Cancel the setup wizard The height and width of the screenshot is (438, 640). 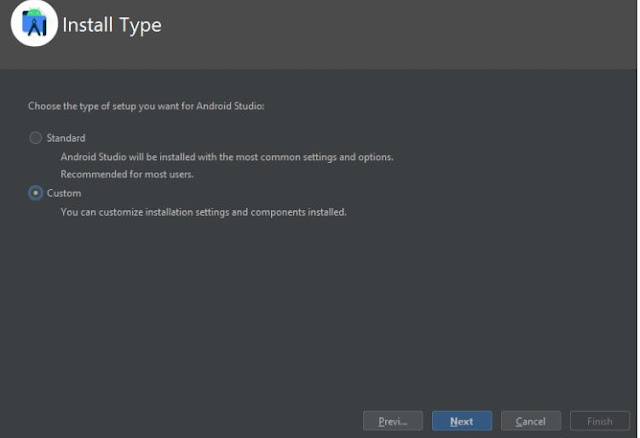click(531, 421)
